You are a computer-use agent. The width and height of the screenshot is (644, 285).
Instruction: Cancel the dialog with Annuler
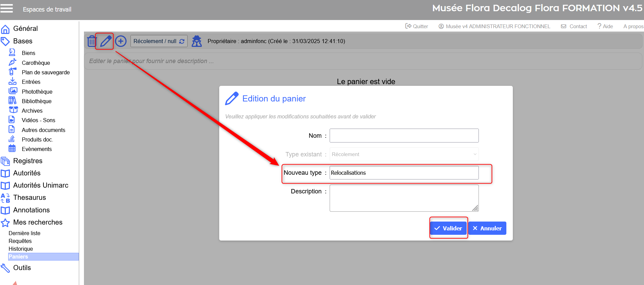[487, 228]
